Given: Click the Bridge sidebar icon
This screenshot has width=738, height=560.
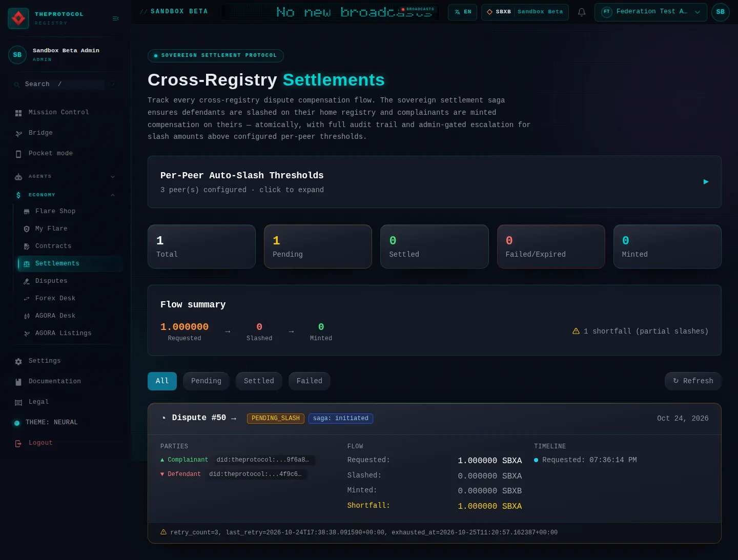Looking at the screenshot, I should [18, 133].
